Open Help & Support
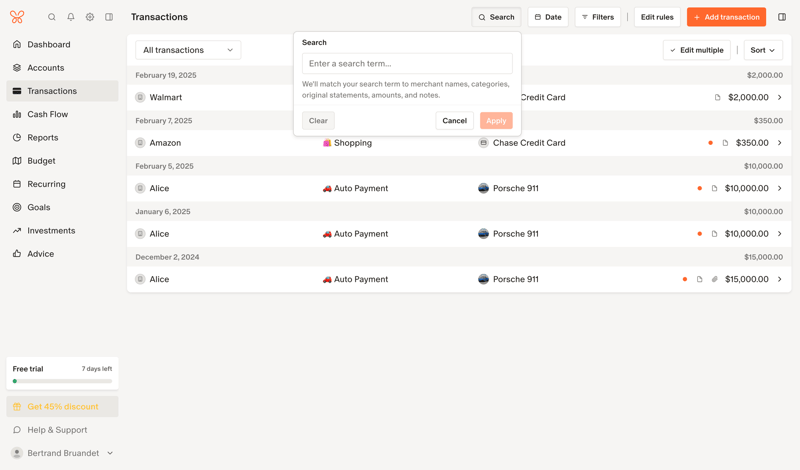Screen dimensions: 800x470 tap(62, 430)
